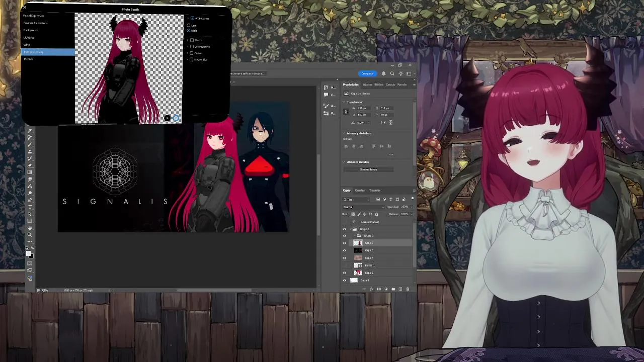The image size is (644, 362).
Task: Hide the Capa 2 layer
Action: click(345, 273)
